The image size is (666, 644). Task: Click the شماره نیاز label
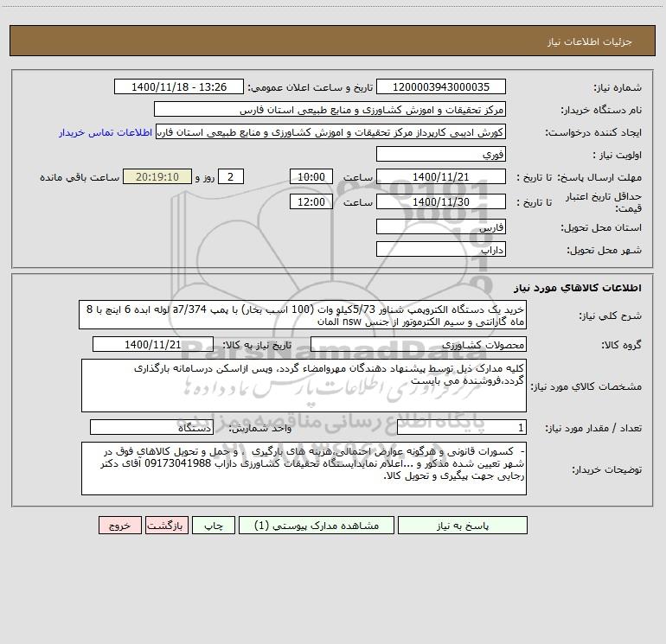pyautogui.click(x=618, y=87)
